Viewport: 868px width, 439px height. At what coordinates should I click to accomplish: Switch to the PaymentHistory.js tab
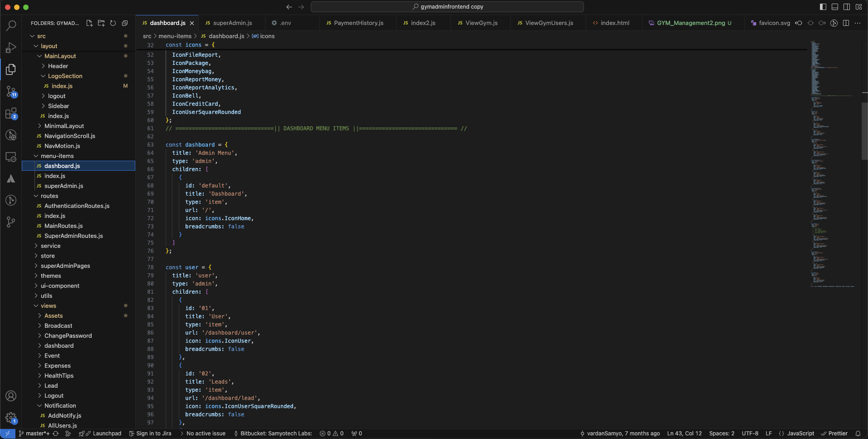358,23
